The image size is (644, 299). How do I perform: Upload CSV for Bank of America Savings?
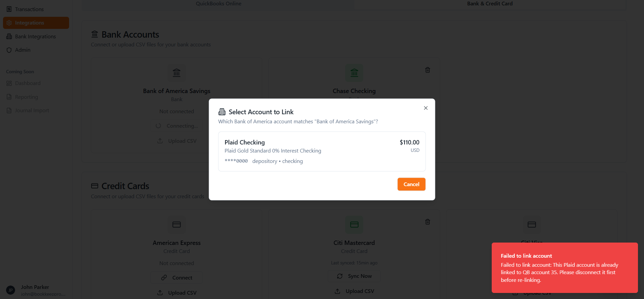(x=177, y=141)
